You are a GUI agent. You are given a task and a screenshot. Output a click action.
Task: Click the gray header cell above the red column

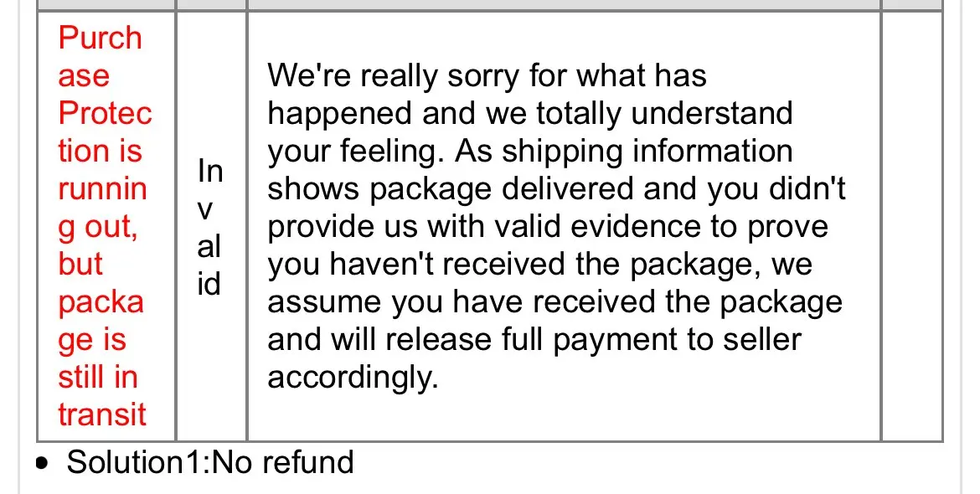click(106, 4)
